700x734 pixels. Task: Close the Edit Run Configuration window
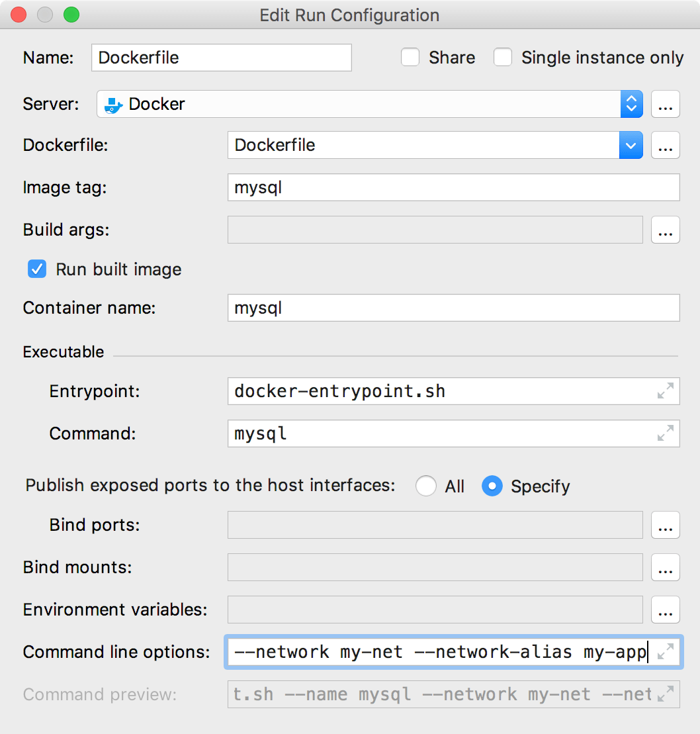[x=19, y=15]
